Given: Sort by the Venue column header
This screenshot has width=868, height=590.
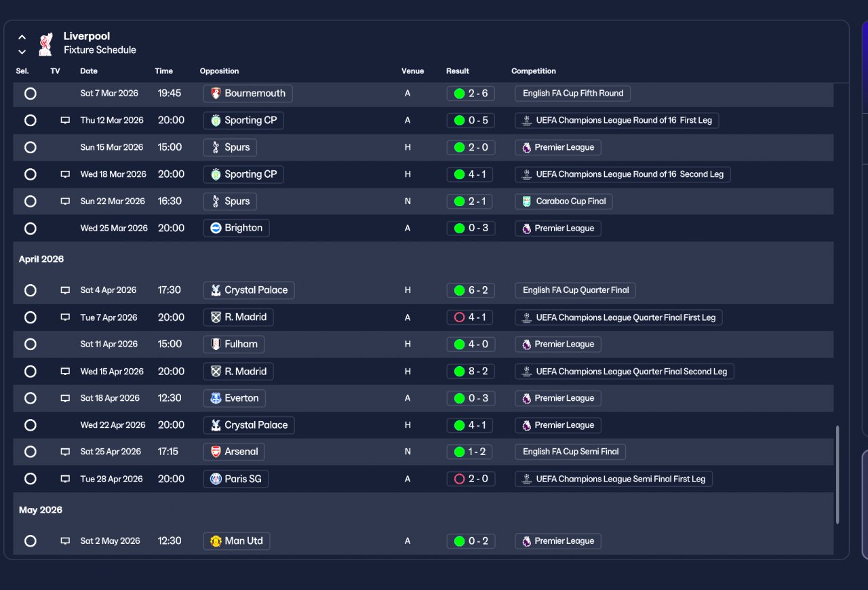Looking at the screenshot, I should pyautogui.click(x=412, y=71).
